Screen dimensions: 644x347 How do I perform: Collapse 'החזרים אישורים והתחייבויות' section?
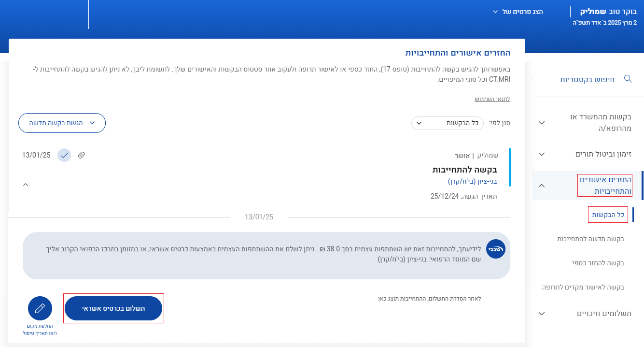click(542, 186)
